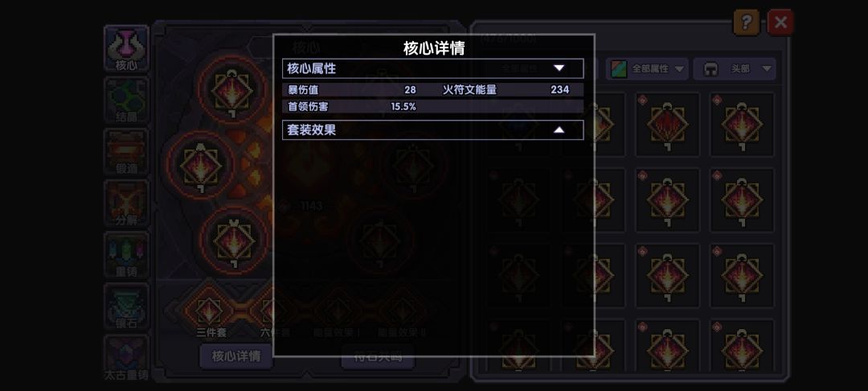Select the first-row rightmost inventory core

click(742, 124)
